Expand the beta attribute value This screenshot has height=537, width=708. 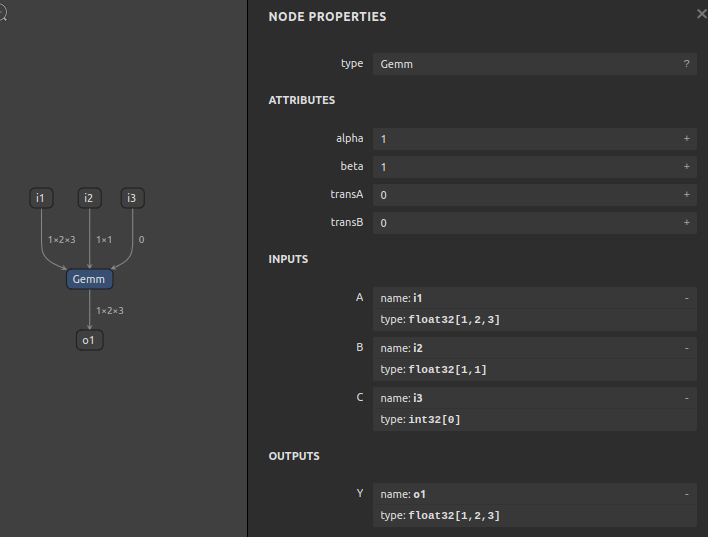tap(686, 167)
